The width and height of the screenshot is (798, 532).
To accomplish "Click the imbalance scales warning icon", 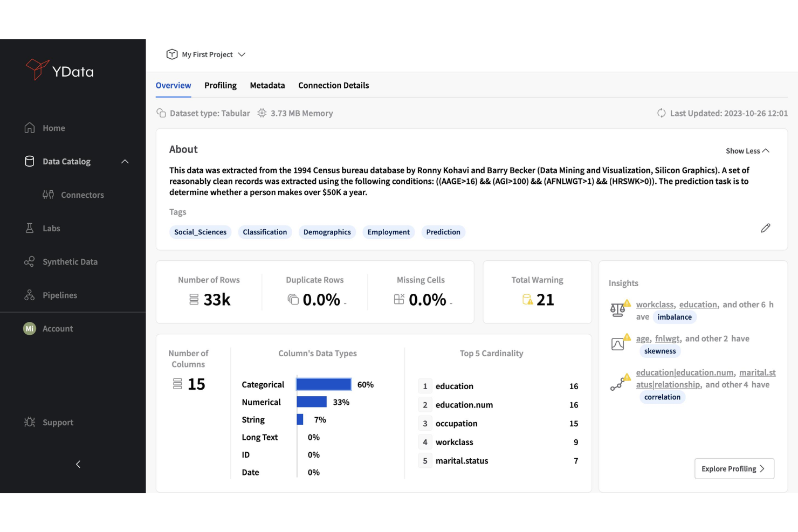I will 620,308.
